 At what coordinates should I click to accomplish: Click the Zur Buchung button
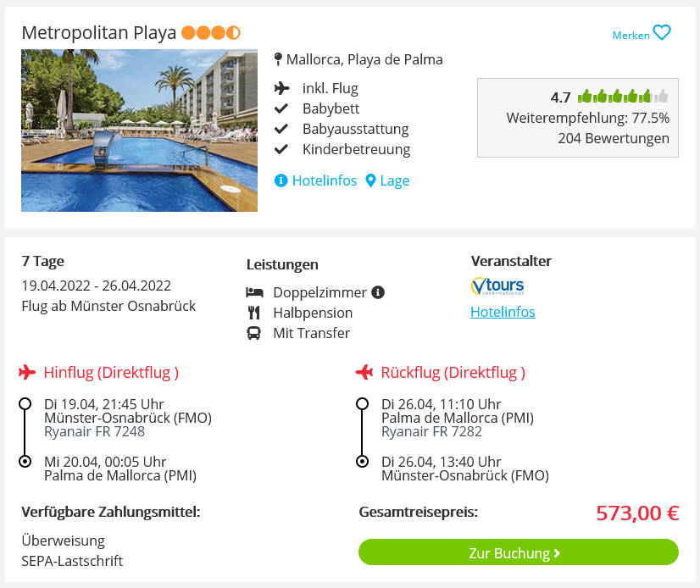click(x=519, y=552)
